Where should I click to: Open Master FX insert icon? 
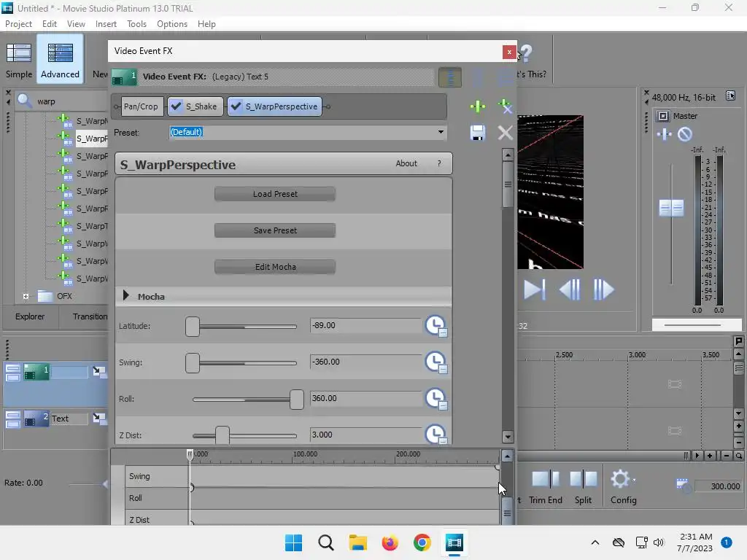pos(664,135)
